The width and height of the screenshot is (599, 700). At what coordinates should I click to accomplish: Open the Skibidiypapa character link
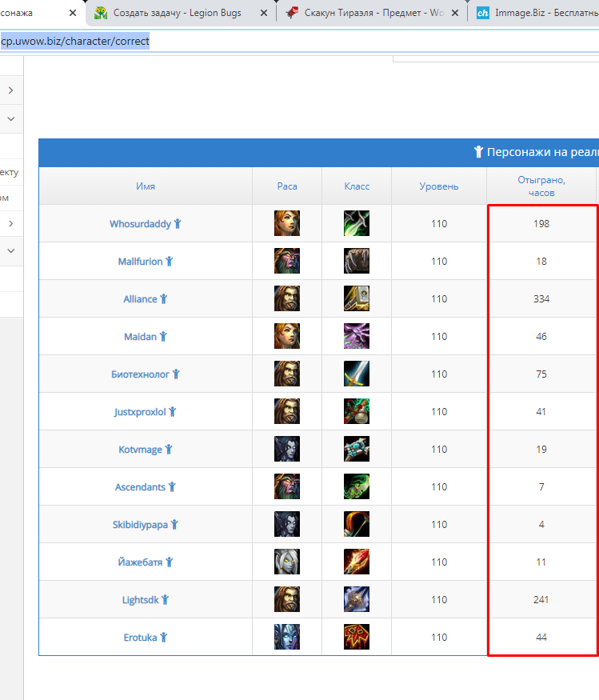pos(140,525)
